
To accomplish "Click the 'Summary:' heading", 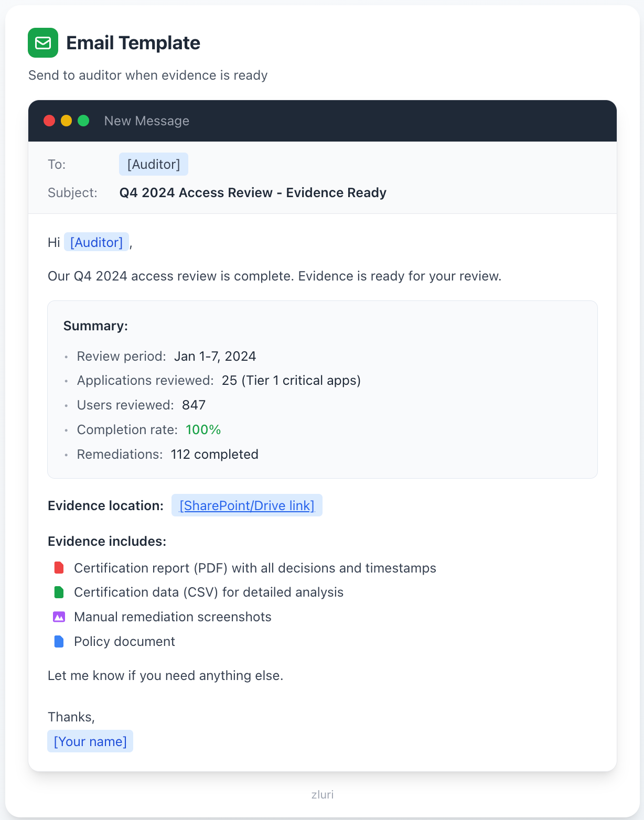I will click(x=95, y=326).
